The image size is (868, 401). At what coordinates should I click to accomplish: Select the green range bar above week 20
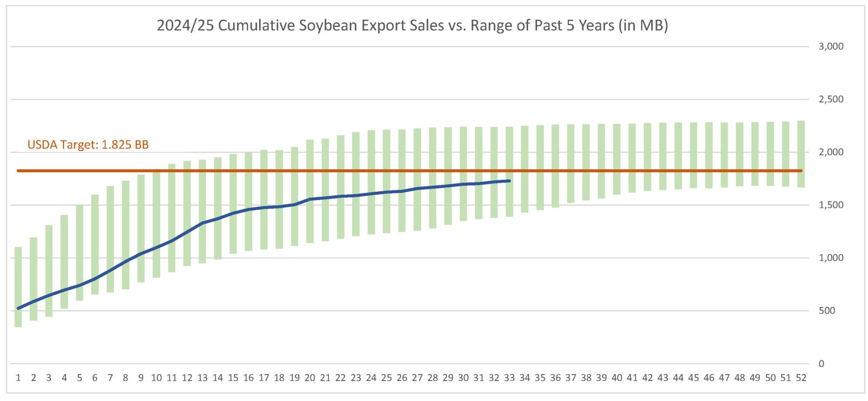pos(310,191)
